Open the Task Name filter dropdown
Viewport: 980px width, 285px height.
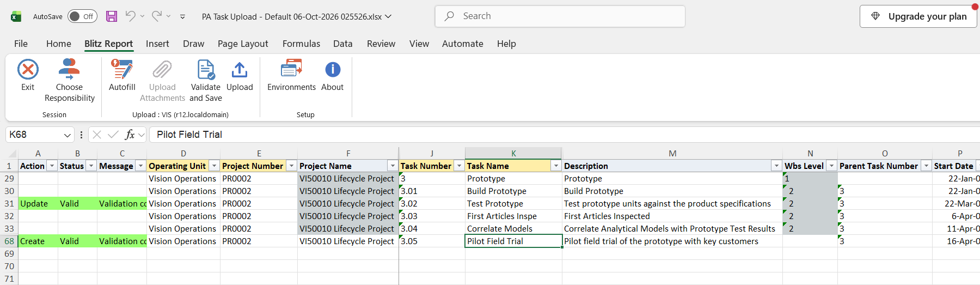[x=556, y=166]
